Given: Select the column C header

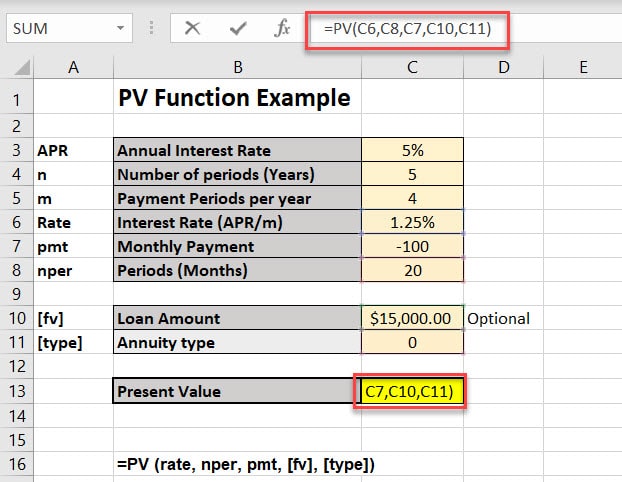Looking at the screenshot, I should pyautogui.click(x=412, y=67).
